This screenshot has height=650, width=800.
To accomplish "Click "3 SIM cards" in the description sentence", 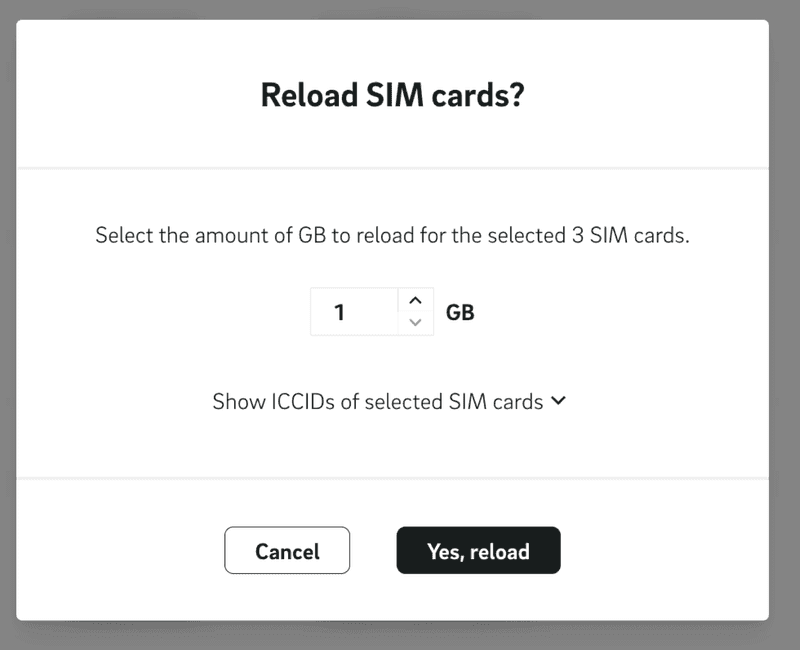I will click(x=632, y=237).
